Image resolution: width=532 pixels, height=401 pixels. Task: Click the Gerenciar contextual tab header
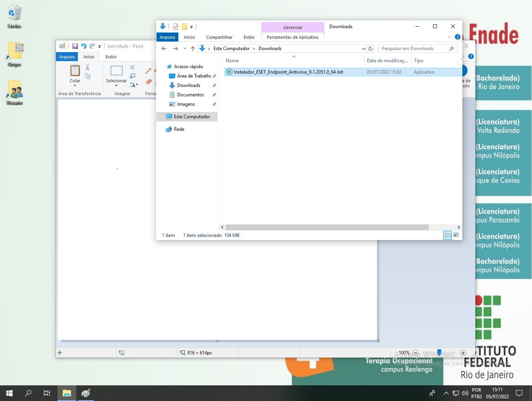pos(293,27)
